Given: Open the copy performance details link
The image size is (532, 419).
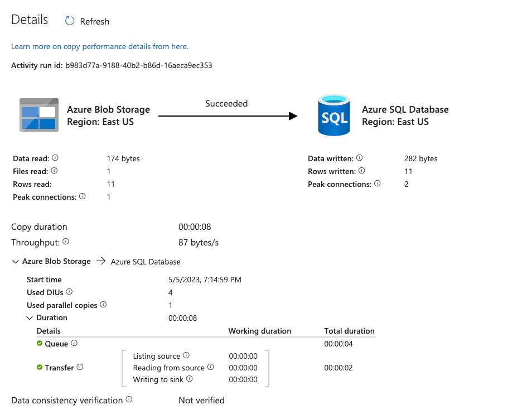Looking at the screenshot, I should click(x=100, y=46).
